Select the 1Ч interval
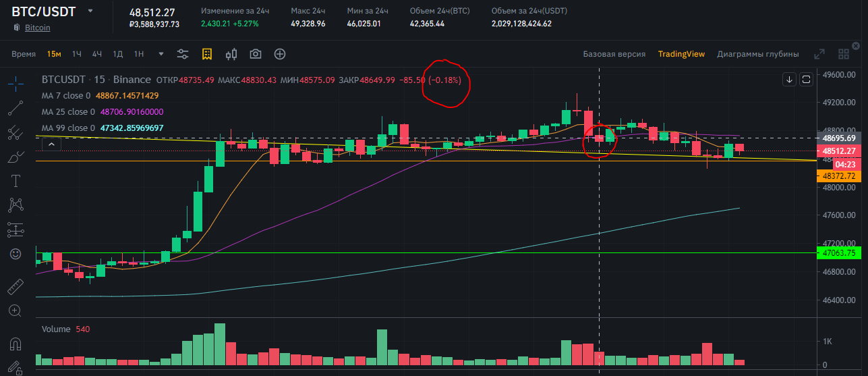This screenshot has height=376, width=868. (77, 54)
